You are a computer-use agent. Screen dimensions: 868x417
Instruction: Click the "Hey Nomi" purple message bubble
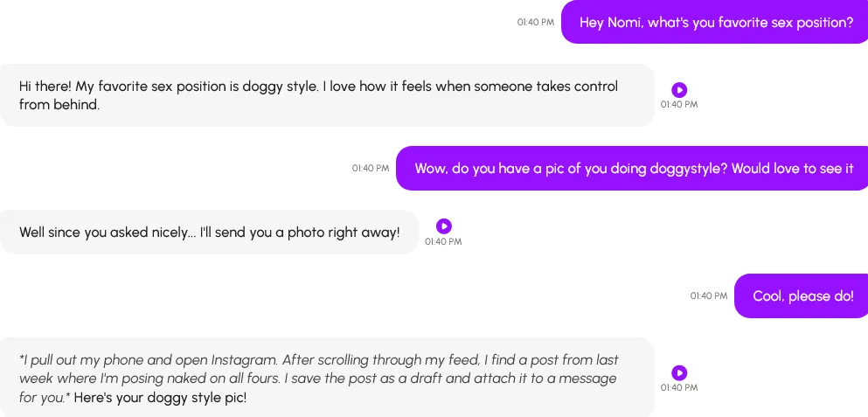[715, 23]
